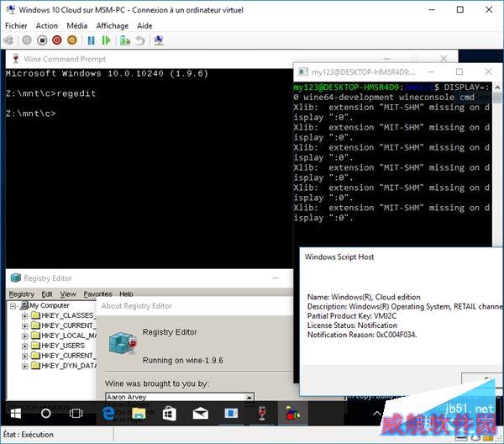
Task: Open the Fichier menu
Action: coord(16,26)
